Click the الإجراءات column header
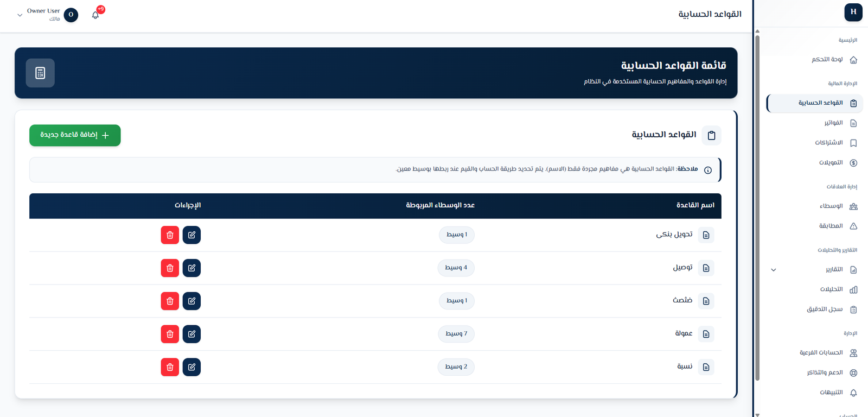This screenshot has width=868, height=417. pos(188,205)
